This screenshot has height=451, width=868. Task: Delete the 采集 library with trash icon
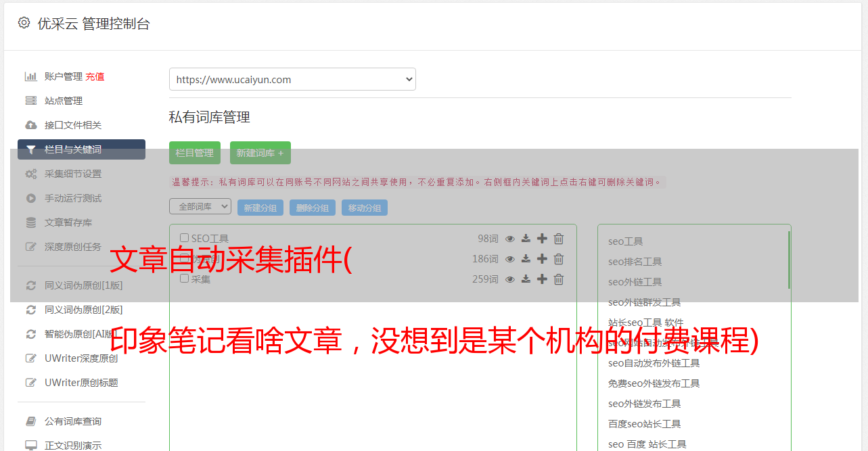click(559, 279)
